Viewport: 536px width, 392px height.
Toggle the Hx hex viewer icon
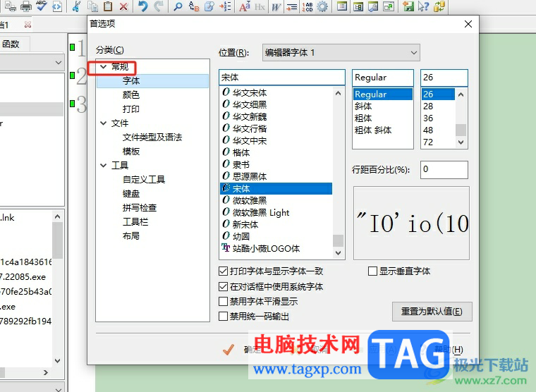pos(260,6)
